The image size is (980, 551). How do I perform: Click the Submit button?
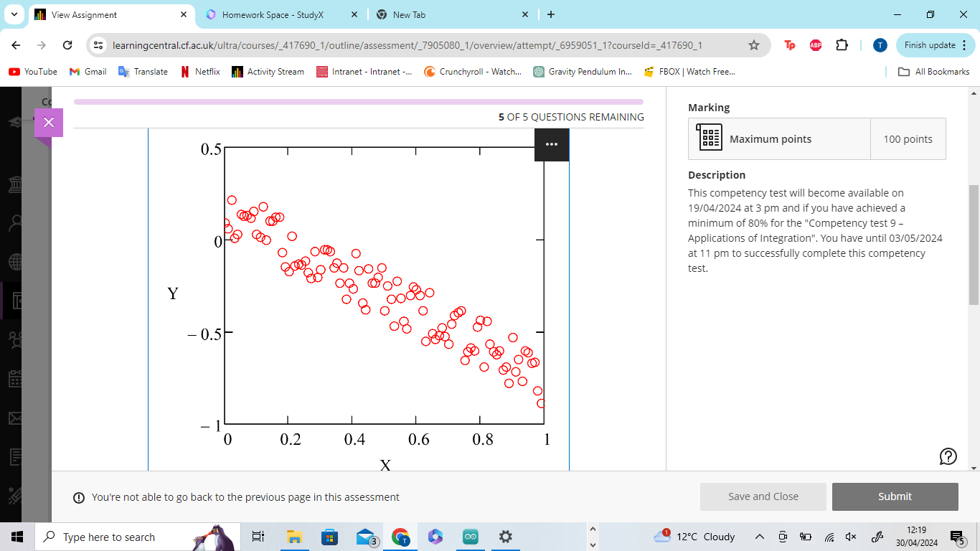tap(895, 496)
